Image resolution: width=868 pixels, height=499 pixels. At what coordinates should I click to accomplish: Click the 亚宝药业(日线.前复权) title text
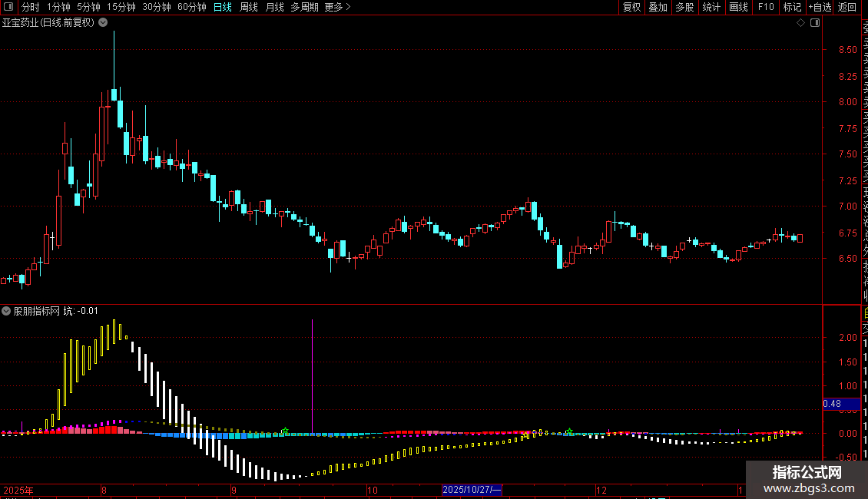(x=48, y=23)
